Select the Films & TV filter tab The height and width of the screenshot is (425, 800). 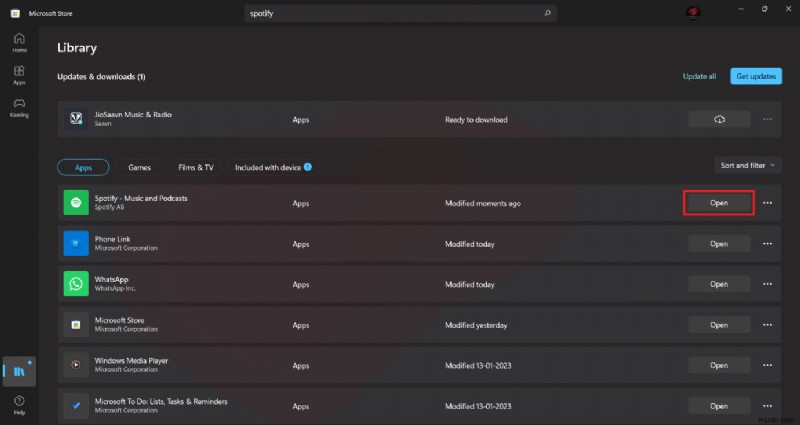[x=196, y=167]
